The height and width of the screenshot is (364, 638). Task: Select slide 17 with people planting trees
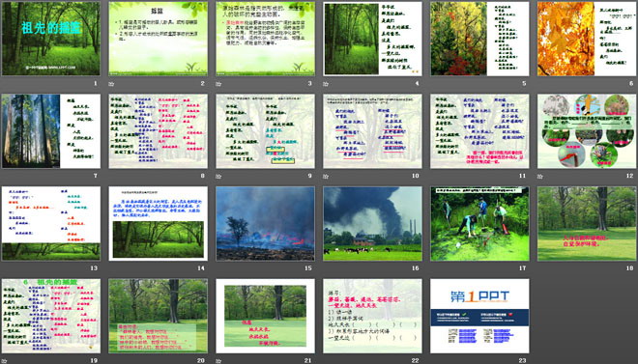click(x=479, y=223)
